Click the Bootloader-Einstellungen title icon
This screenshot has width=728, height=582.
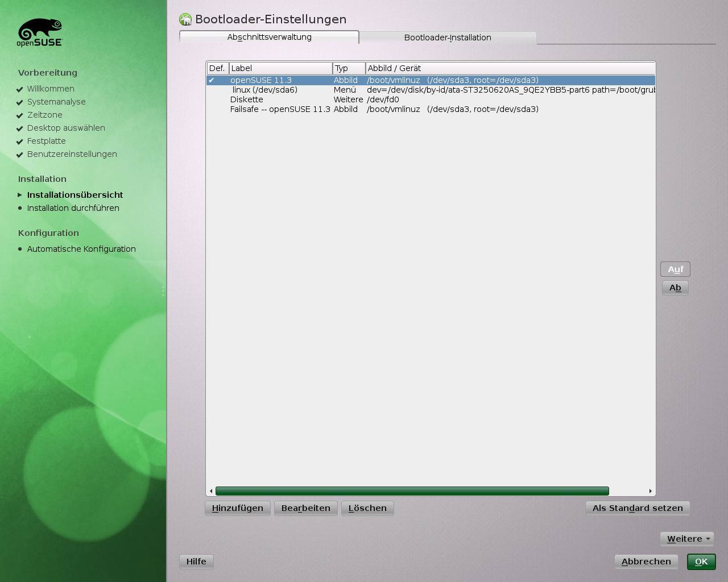(x=185, y=19)
